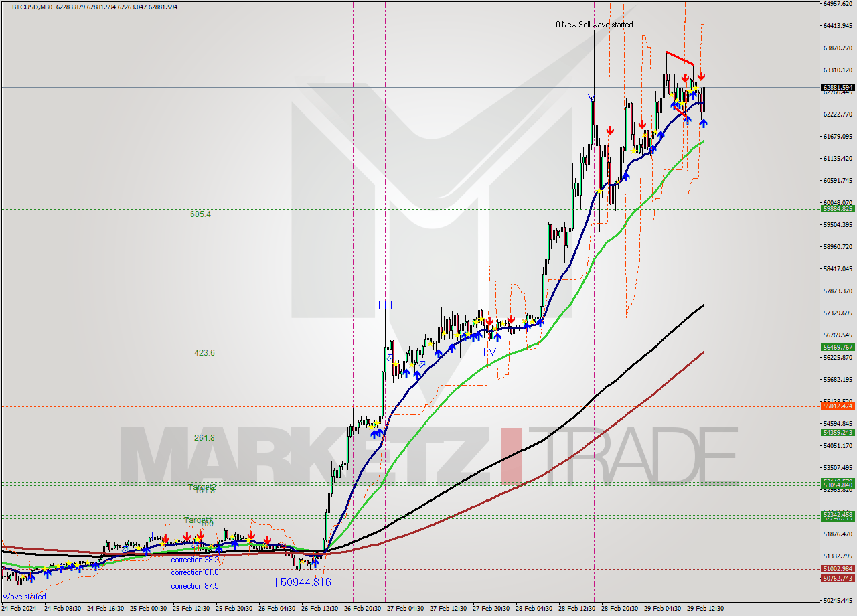Click the red 51002.984 level price tag
The width and height of the screenshot is (857, 616).
(837, 569)
